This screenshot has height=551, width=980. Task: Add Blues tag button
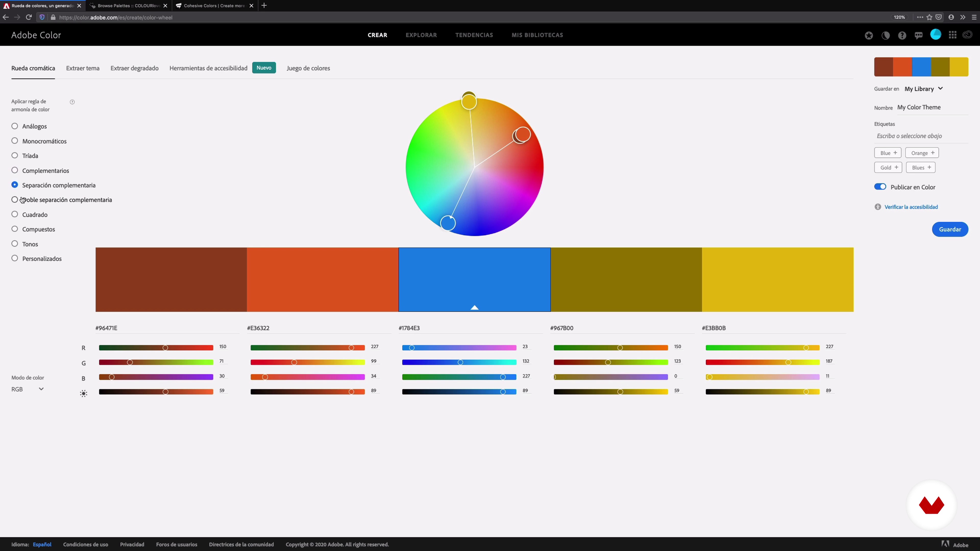[x=921, y=167]
